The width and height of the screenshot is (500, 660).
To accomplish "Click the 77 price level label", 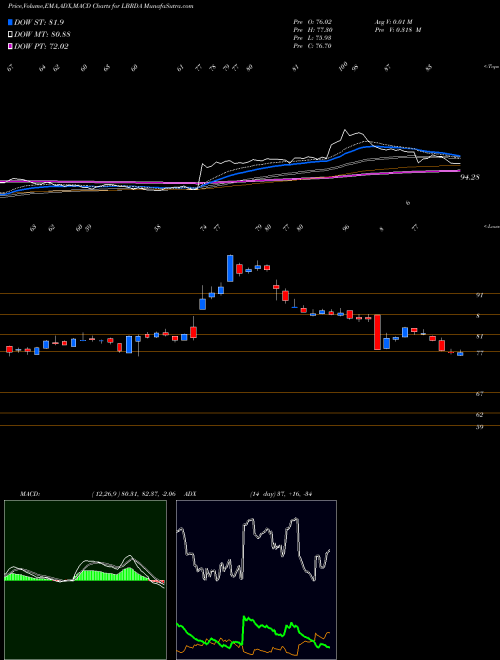I will [479, 354].
